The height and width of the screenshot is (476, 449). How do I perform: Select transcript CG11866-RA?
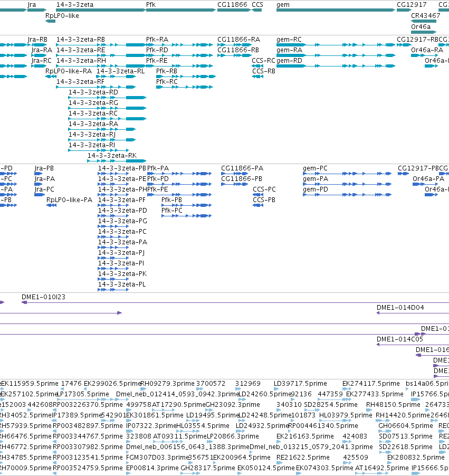pos(238,40)
